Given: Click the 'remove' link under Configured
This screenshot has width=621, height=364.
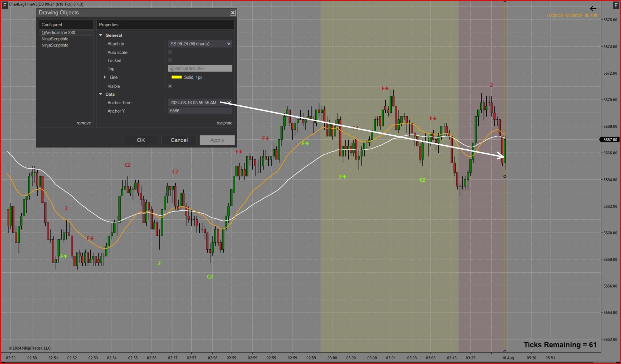Looking at the screenshot, I should (84, 123).
